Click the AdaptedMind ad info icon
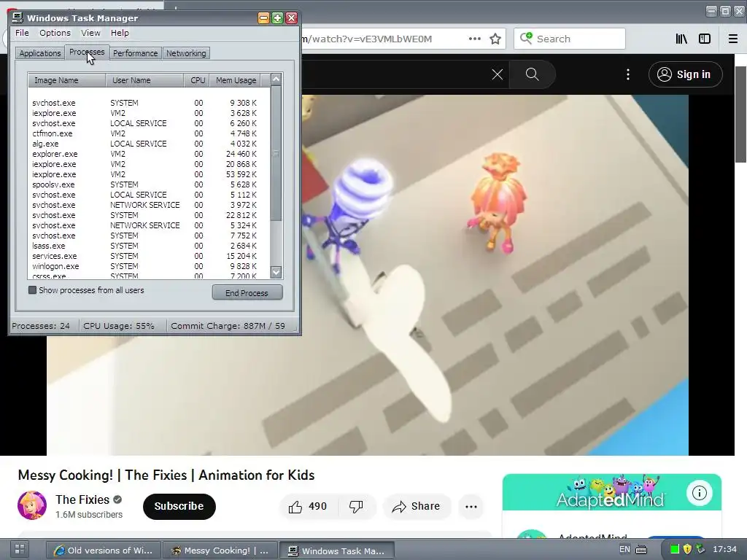Screen dimensions: 747x560 point(700,493)
